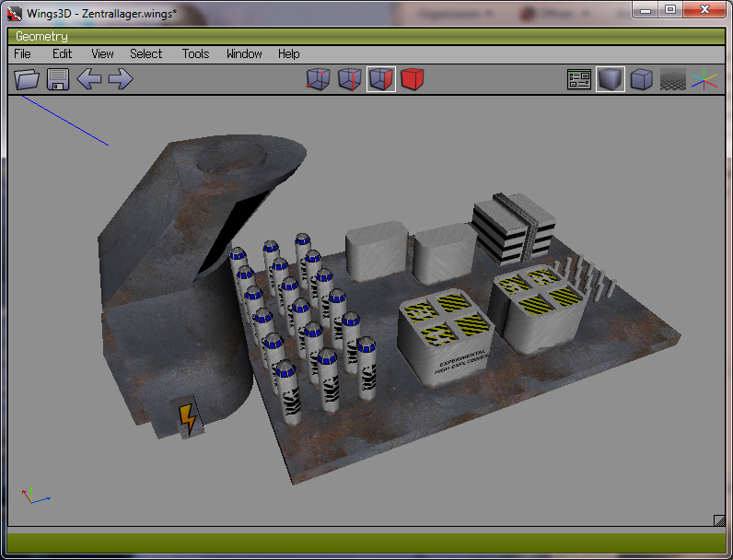
Task: Expand the View menu
Action: tap(102, 54)
